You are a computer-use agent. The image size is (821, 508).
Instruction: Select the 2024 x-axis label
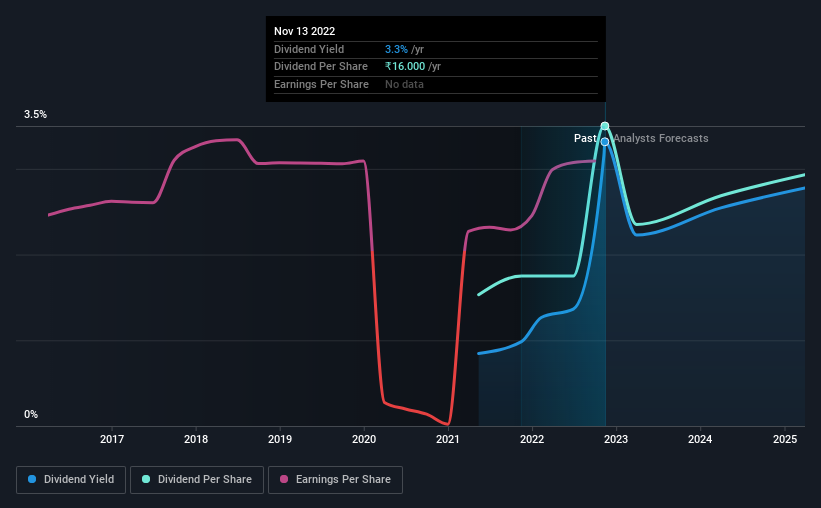point(700,439)
